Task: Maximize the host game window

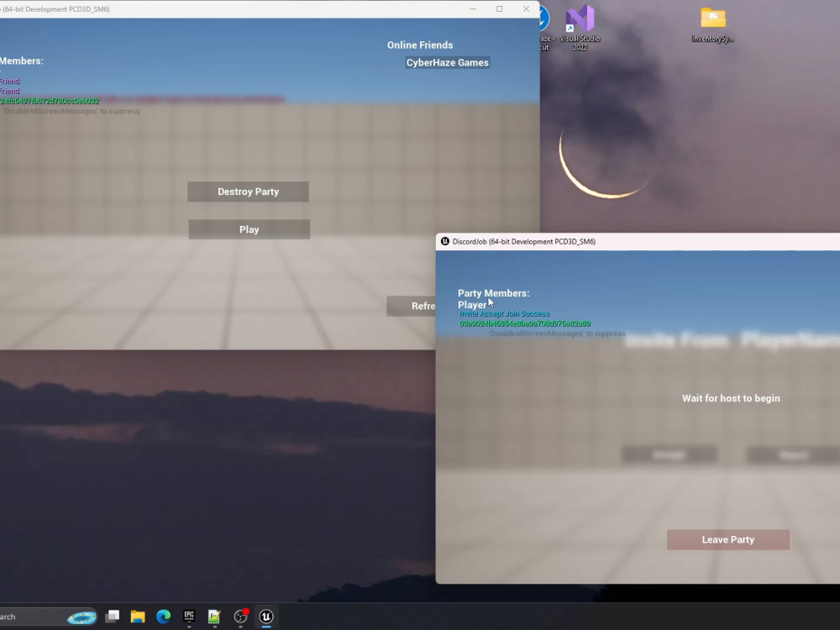Action: click(x=499, y=9)
